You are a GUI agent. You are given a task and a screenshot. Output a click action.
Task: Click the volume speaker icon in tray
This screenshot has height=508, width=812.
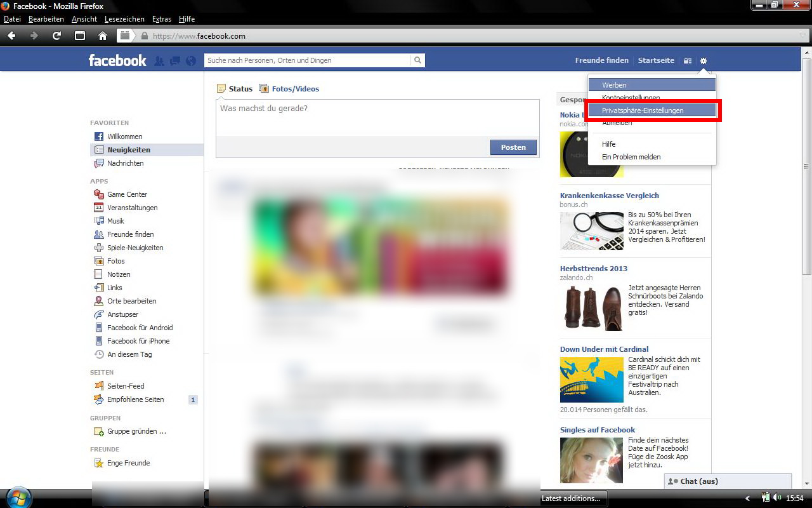pos(777,498)
